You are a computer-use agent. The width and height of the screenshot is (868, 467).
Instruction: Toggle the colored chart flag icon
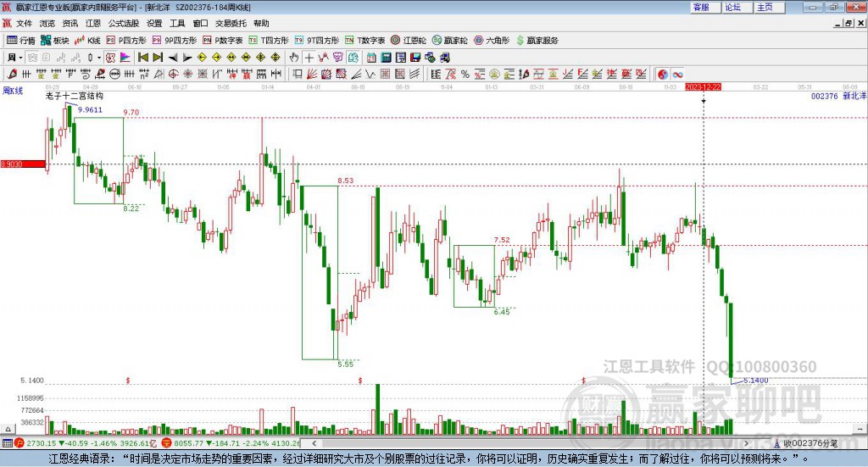pyautogui.click(x=125, y=58)
